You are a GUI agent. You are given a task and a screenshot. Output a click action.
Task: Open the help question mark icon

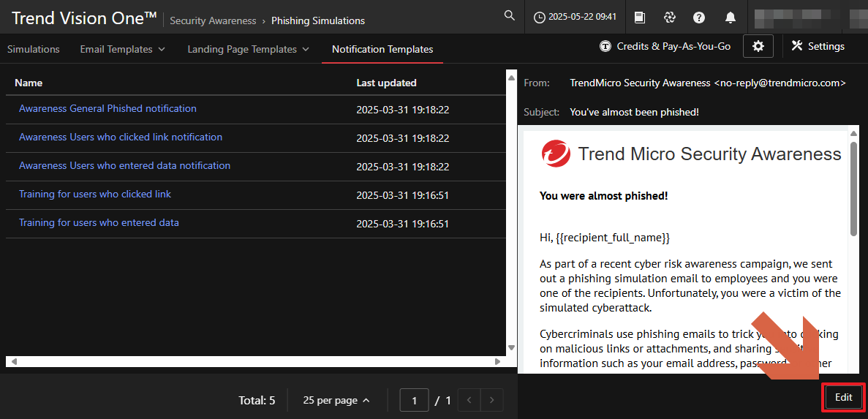pyautogui.click(x=699, y=17)
